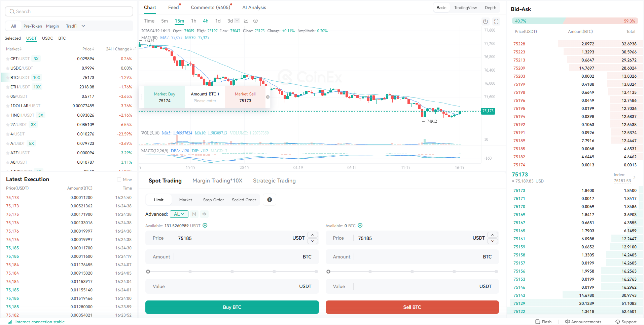Open Flash from the bottom bar
The height and width of the screenshot is (325, 644).
pyautogui.click(x=543, y=322)
